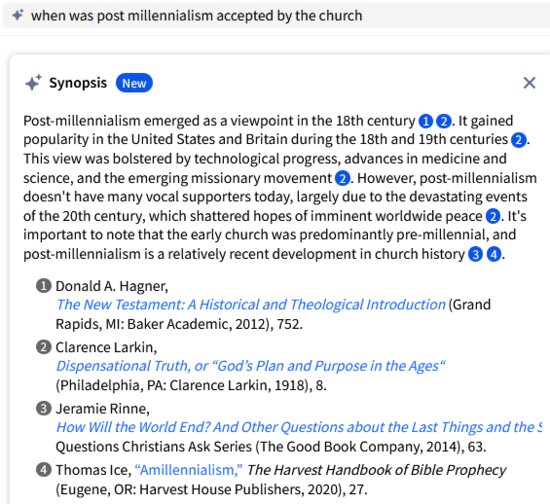Open the Amillennialism article link

[x=188, y=470]
